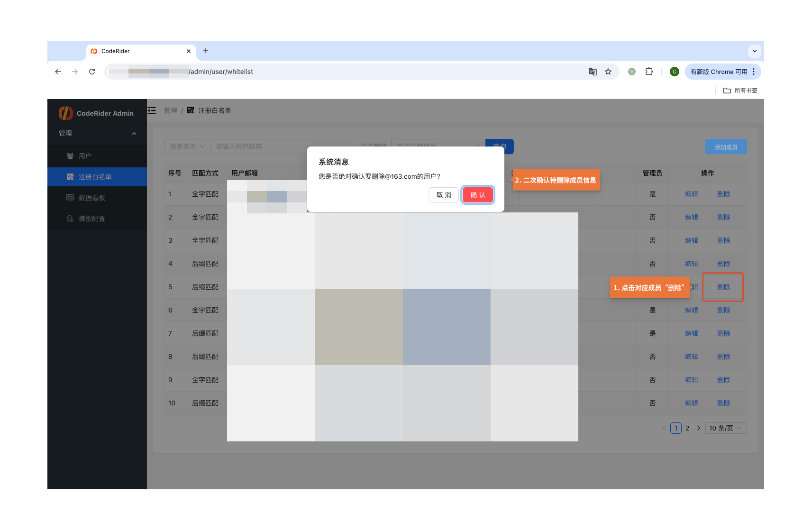Click 编辑 in row 8
The image size is (812, 531).
tap(692, 357)
